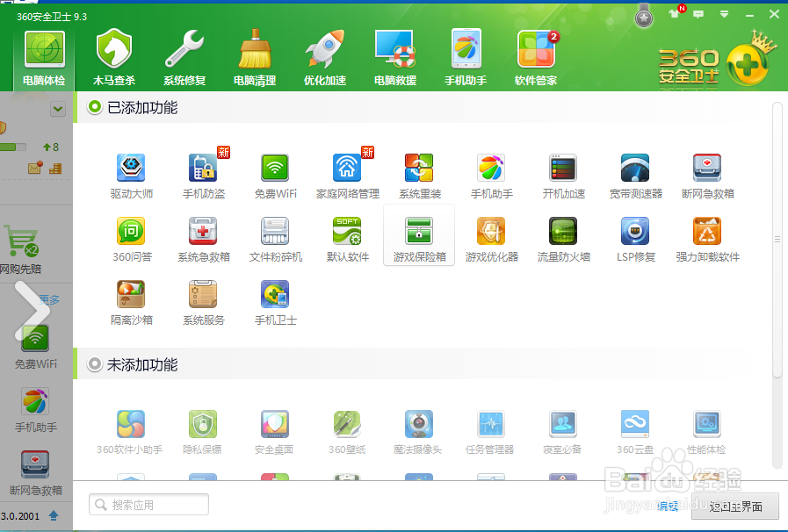
Task: Switch to 电脑清理 cleanup tab
Action: tap(255, 58)
